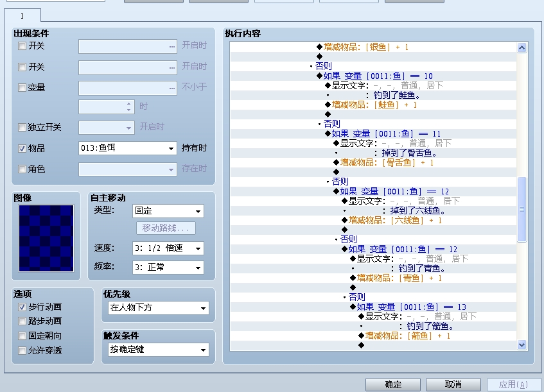Click the 移动路线 button

[166, 228]
